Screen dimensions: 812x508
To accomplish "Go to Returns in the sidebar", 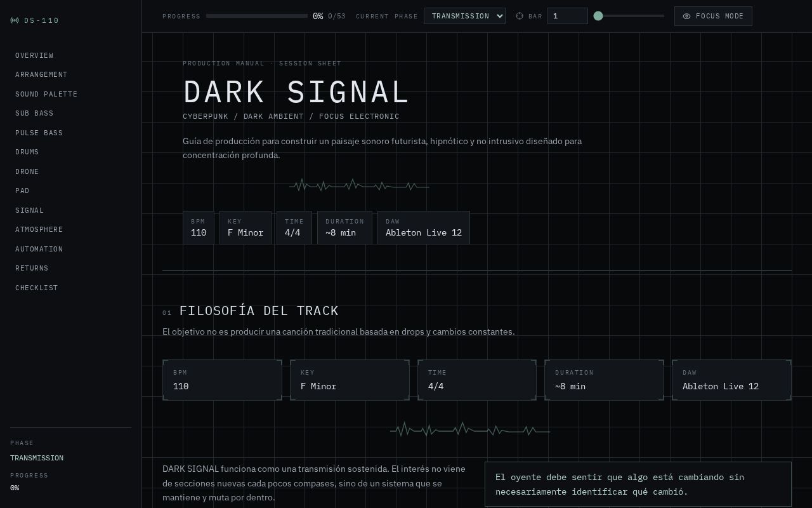I will point(32,268).
